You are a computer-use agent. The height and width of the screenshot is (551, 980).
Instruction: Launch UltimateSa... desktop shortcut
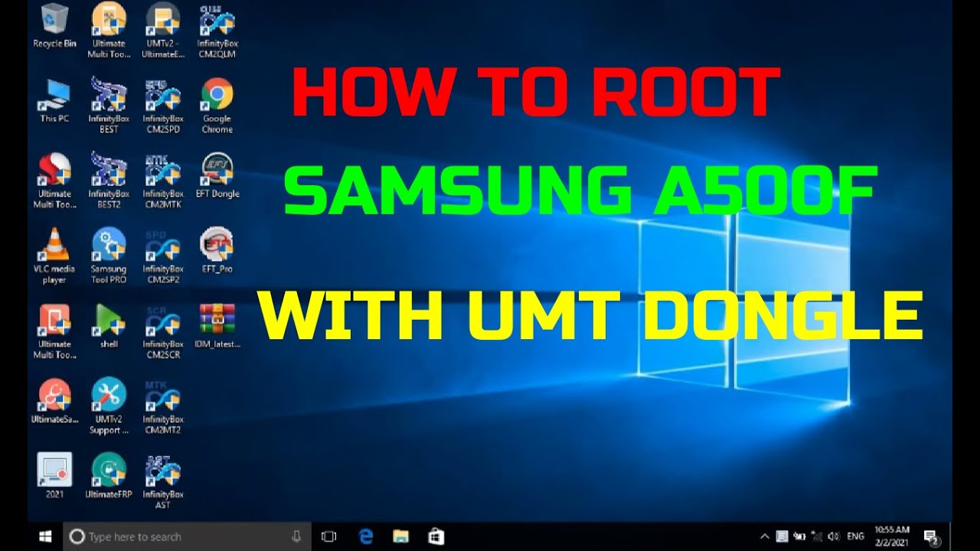(54, 400)
